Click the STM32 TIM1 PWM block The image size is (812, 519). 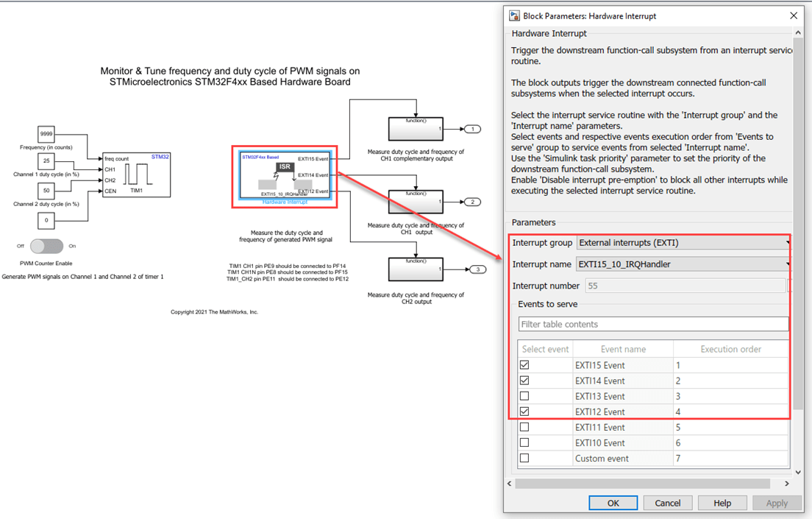(x=137, y=174)
